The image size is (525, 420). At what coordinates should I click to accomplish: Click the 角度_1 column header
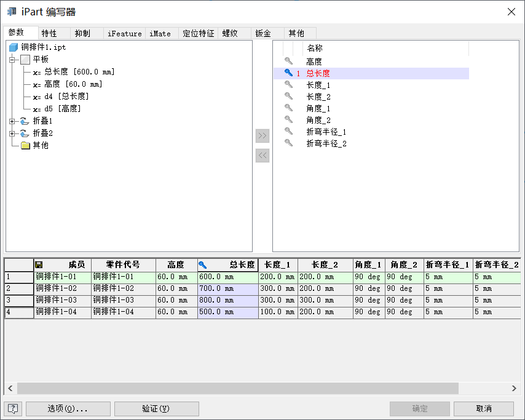pos(369,265)
